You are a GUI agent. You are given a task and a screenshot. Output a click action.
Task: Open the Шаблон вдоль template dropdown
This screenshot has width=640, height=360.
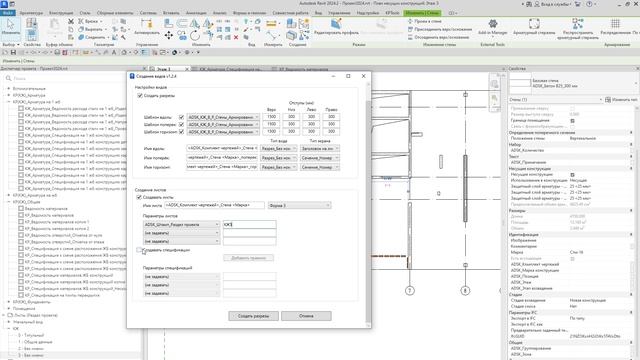(x=223, y=117)
